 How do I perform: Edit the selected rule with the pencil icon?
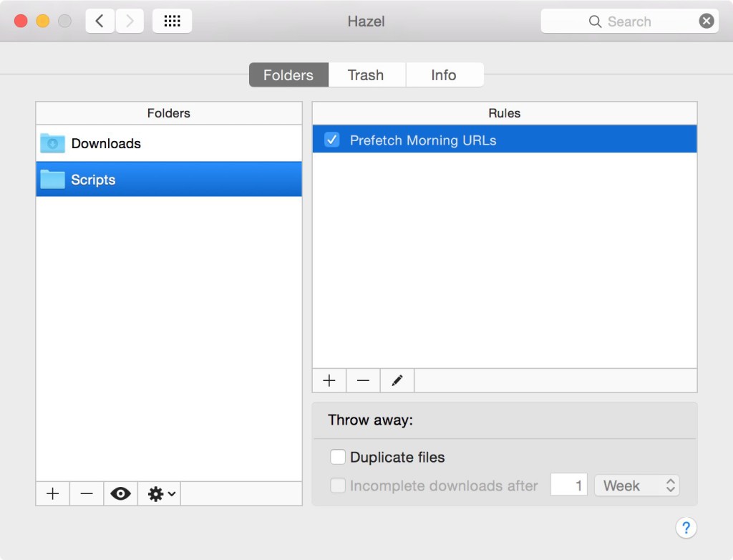click(397, 380)
